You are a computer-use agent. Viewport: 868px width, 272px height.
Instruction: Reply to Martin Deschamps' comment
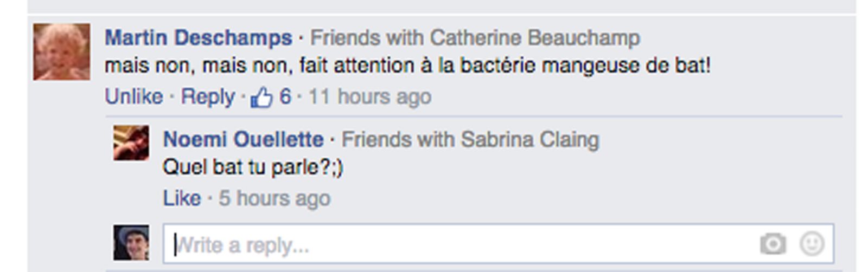click(207, 97)
